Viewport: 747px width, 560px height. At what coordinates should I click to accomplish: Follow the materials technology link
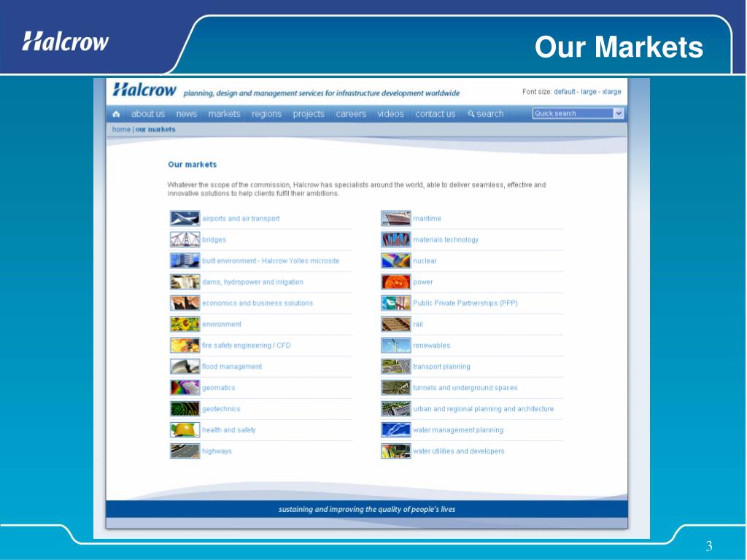[x=446, y=239]
